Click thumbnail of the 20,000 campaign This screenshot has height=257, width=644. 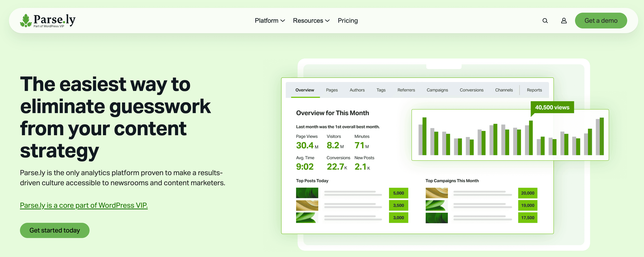pyautogui.click(x=436, y=193)
